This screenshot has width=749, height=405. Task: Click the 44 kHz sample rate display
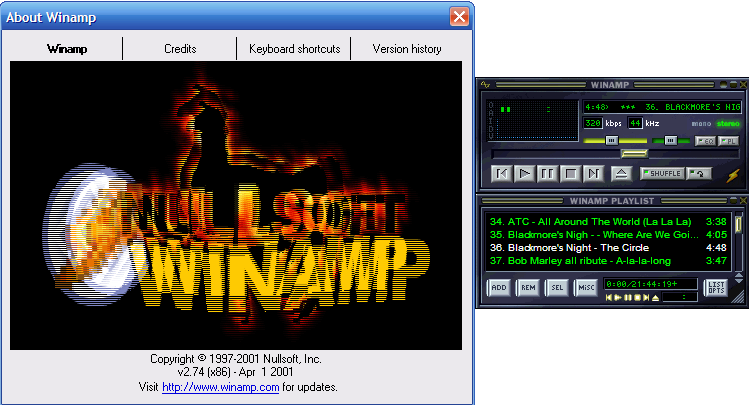pyautogui.click(x=635, y=123)
